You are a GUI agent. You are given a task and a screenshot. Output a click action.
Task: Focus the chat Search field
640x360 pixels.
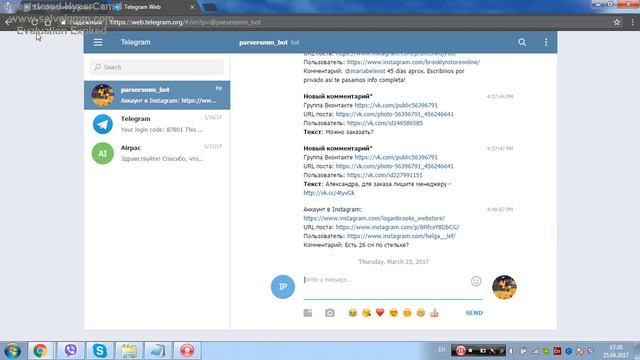click(x=157, y=67)
